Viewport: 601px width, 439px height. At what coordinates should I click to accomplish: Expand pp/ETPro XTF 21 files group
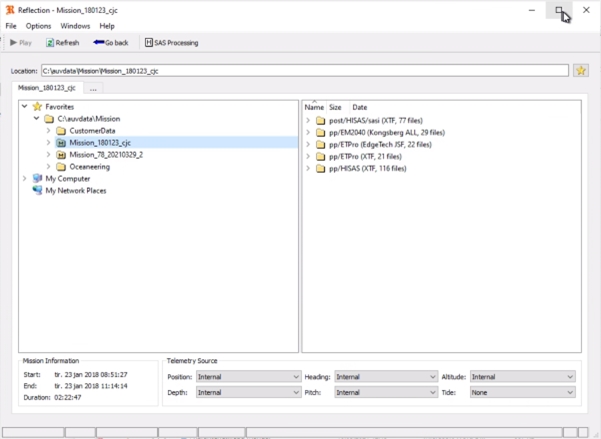coord(308,156)
